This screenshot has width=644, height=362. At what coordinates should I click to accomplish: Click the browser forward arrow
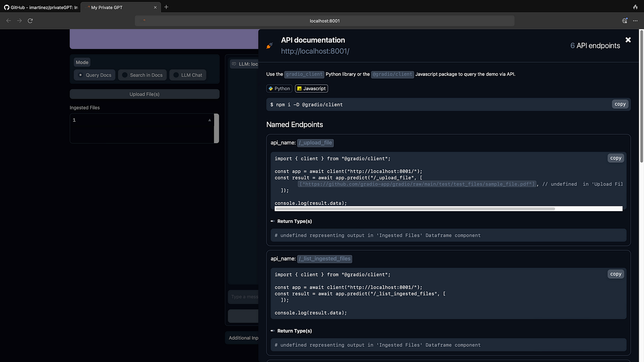tap(19, 21)
